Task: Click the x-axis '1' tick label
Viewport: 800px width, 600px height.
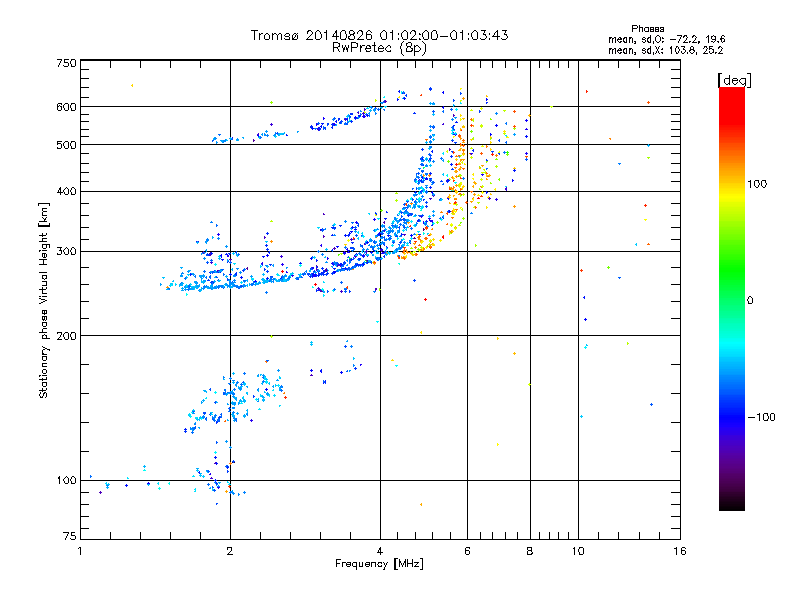Action: (80, 551)
